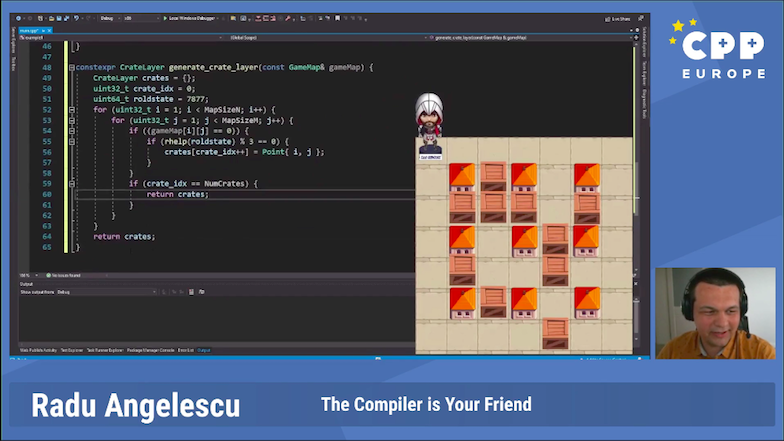The width and height of the screenshot is (784, 441).
Task: Click the Clear All output icon
Action: coord(191,292)
